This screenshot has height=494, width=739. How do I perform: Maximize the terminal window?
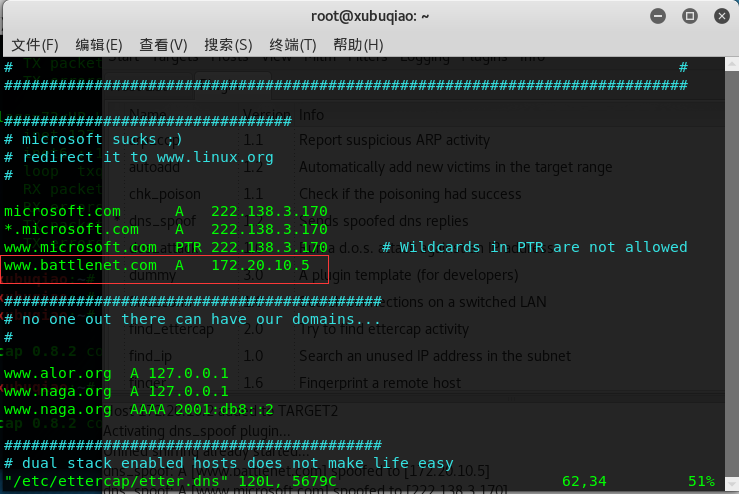click(x=690, y=16)
